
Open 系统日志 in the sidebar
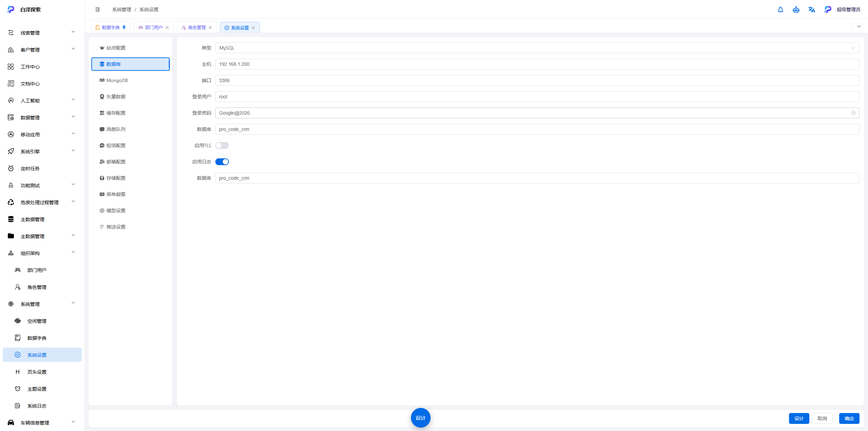click(x=42, y=406)
